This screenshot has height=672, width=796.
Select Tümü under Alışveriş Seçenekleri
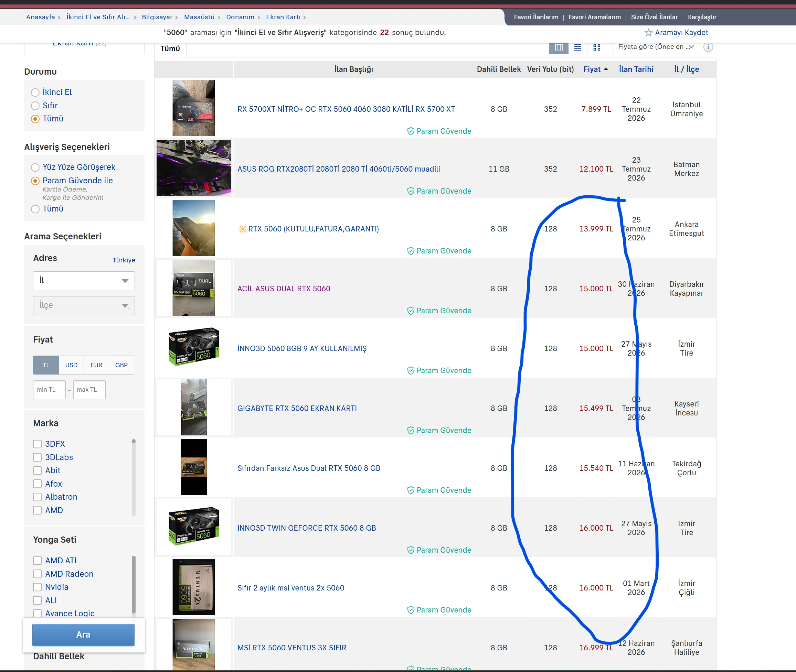(35, 209)
